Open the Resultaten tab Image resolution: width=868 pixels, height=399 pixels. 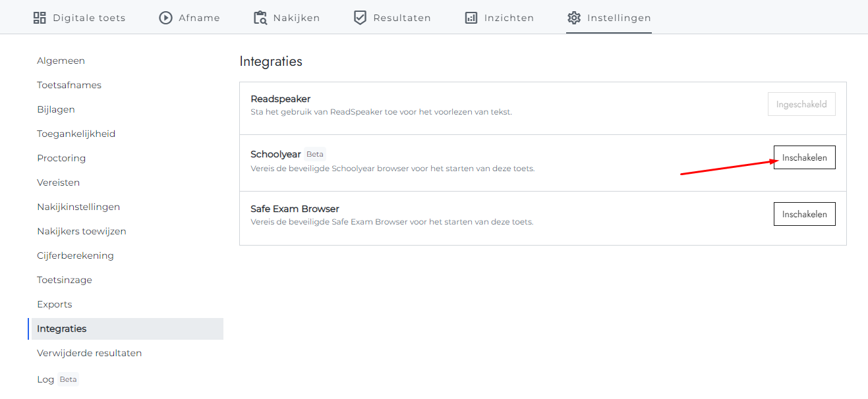[x=392, y=18]
